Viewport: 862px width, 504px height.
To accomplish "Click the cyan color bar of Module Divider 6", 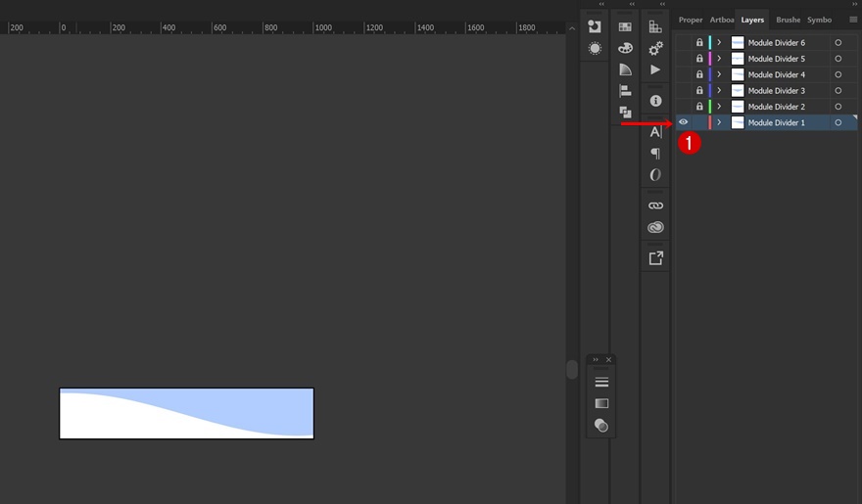I will point(710,42).
